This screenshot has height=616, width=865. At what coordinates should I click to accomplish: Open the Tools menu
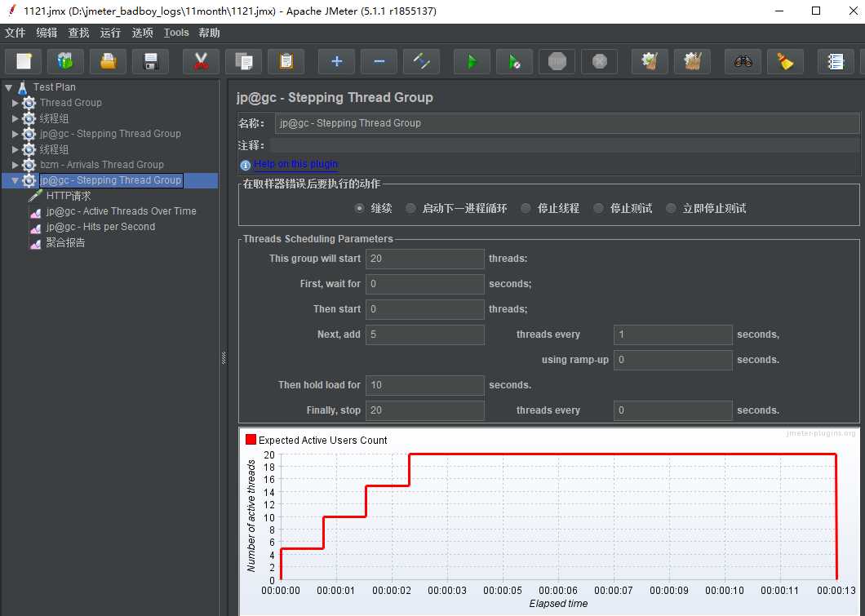[176, 33]
